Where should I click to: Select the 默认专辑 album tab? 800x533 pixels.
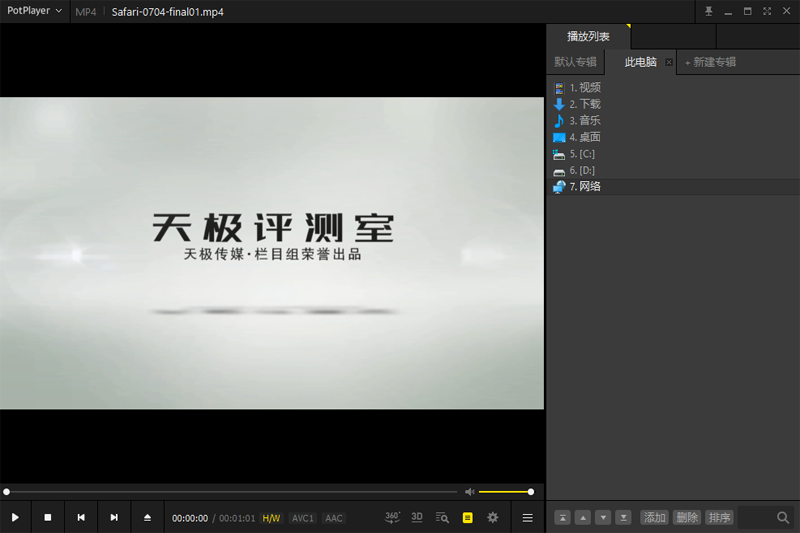coord(576,62)
